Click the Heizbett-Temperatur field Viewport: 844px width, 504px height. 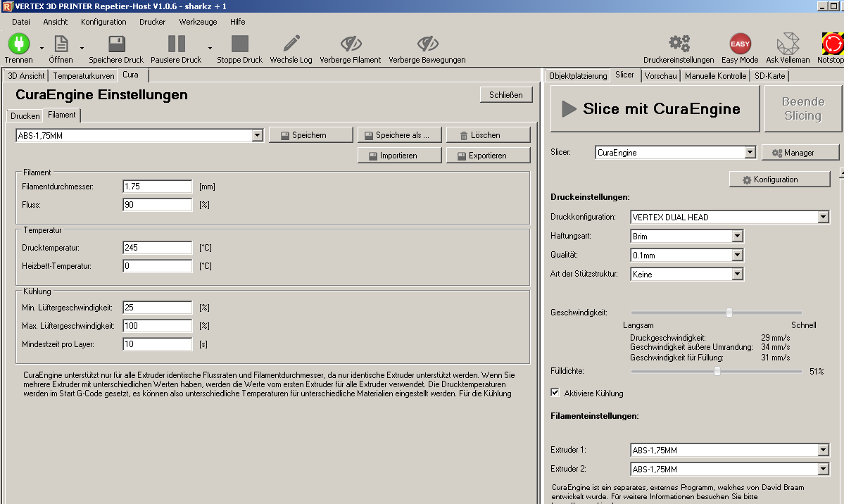[157, 266]
